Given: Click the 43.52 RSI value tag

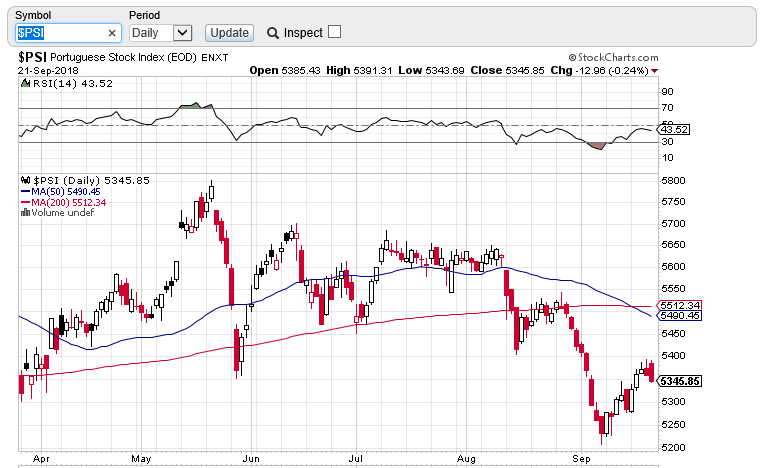Looking at the screenshot, I should 674,130.
